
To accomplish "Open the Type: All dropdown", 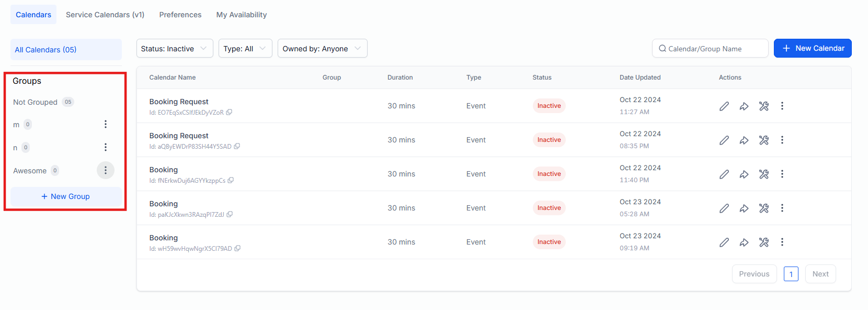I will (x=245, y=49).
